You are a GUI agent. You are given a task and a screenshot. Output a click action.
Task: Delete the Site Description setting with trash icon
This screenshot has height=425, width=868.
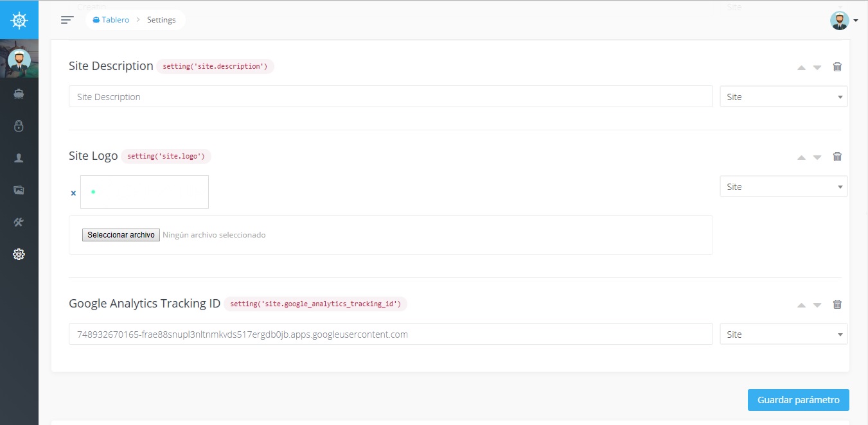(837, 66)
